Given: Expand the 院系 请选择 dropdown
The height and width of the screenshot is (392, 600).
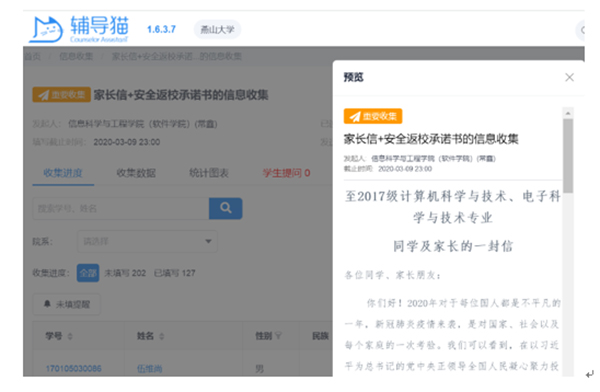Looking at the screenshot, I should coord(147,241).
